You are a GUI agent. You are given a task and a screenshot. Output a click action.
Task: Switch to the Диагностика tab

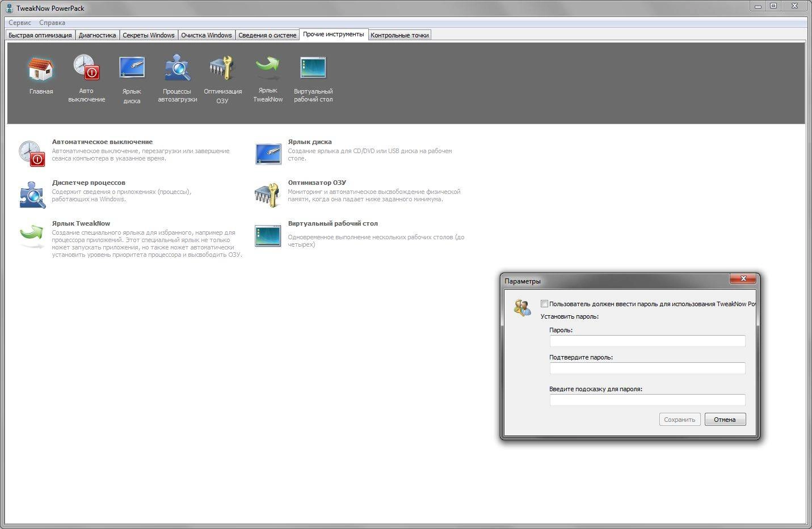tap(97, 35)
